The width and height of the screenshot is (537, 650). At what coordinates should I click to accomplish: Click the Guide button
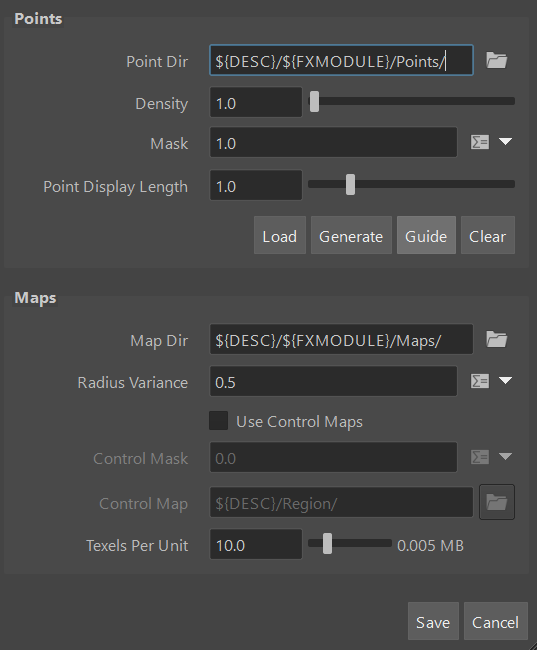click(426, 235)
